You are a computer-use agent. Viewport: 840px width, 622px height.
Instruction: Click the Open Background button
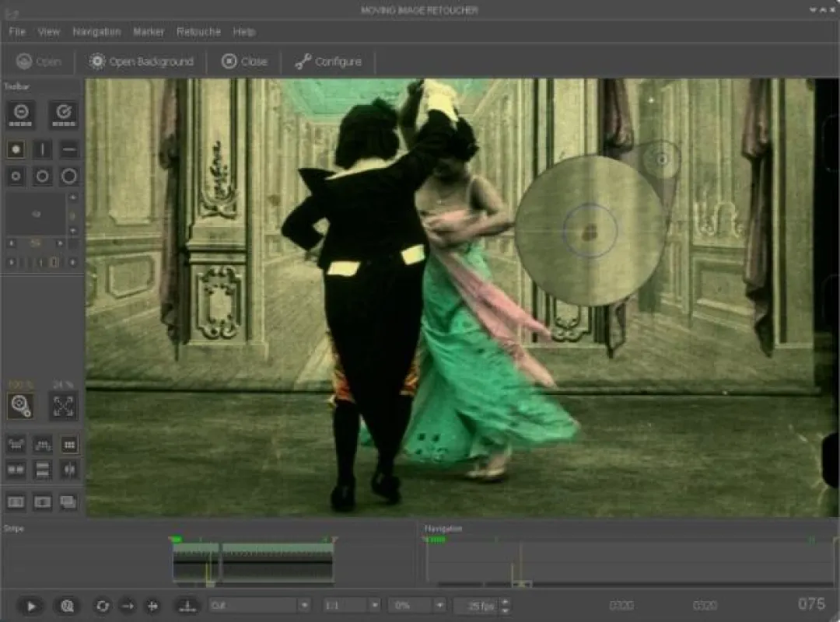coord(141,61)
